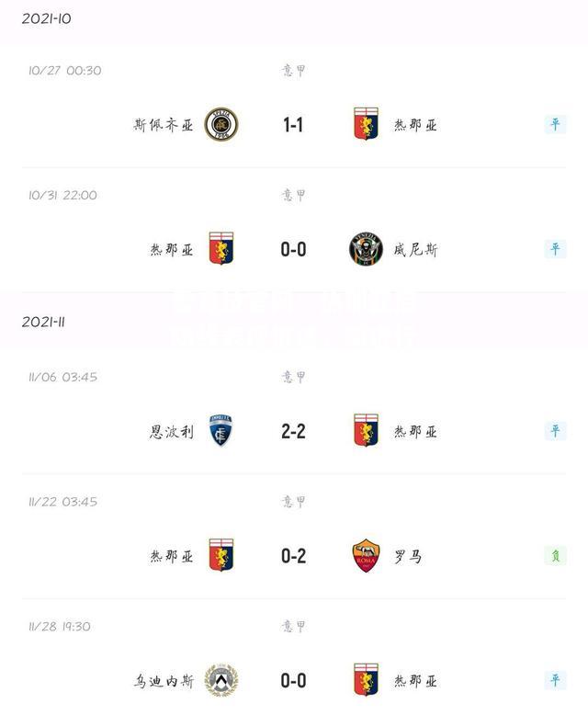The width and height of the screenshot is (588, 715).
Task: Click Genoa crest in 10/31 match
Action: 221,248
